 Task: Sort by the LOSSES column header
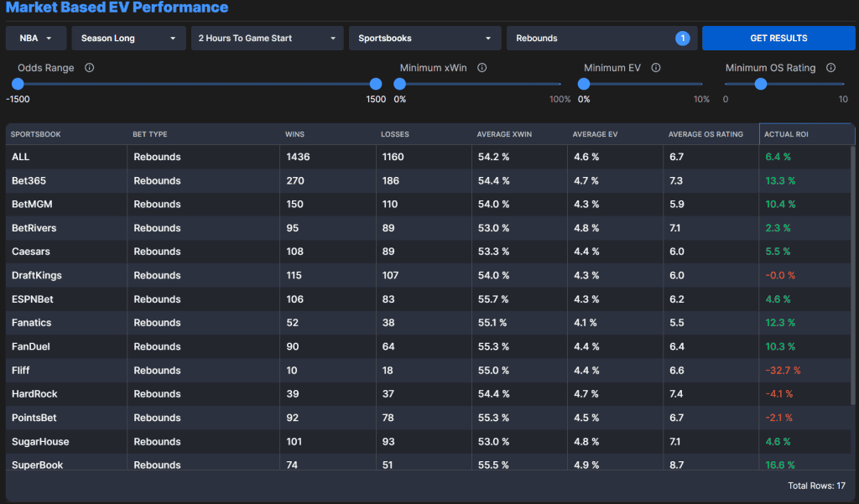424,134
